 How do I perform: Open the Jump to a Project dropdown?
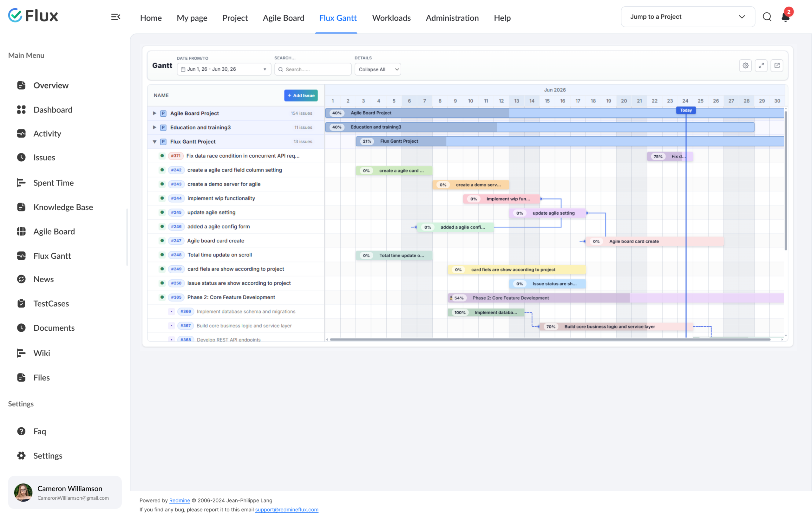(688, 17)
